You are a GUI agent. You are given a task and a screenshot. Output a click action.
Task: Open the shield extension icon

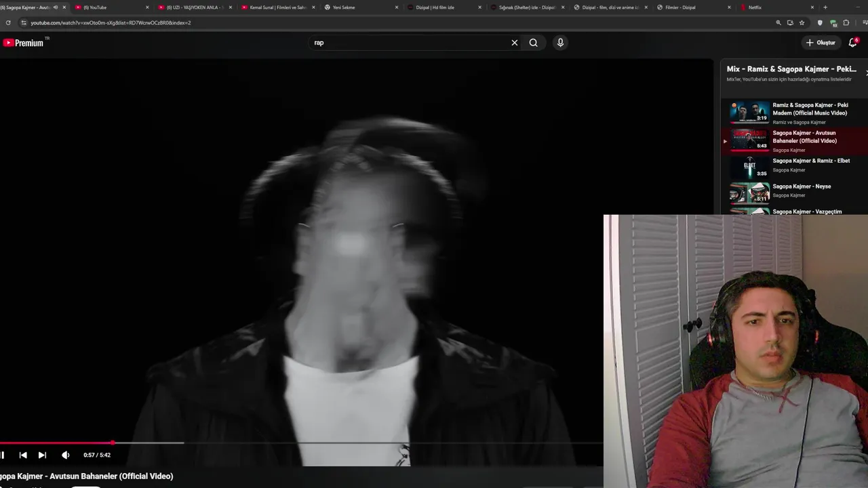820,22
